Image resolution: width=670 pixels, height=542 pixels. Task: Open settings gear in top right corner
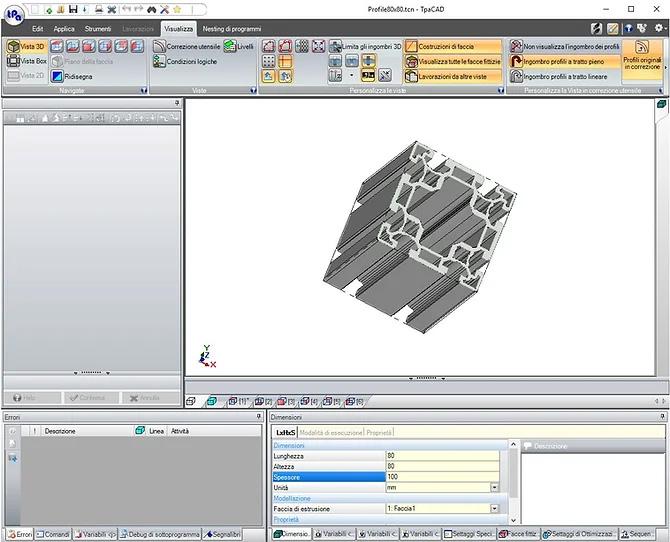[x=659, y=28]
